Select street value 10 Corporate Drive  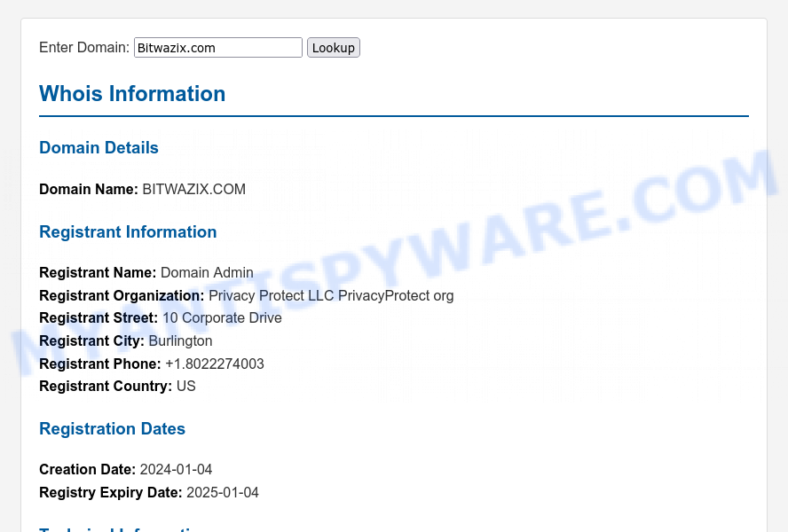pyautogui.click(x=222, y=318)
